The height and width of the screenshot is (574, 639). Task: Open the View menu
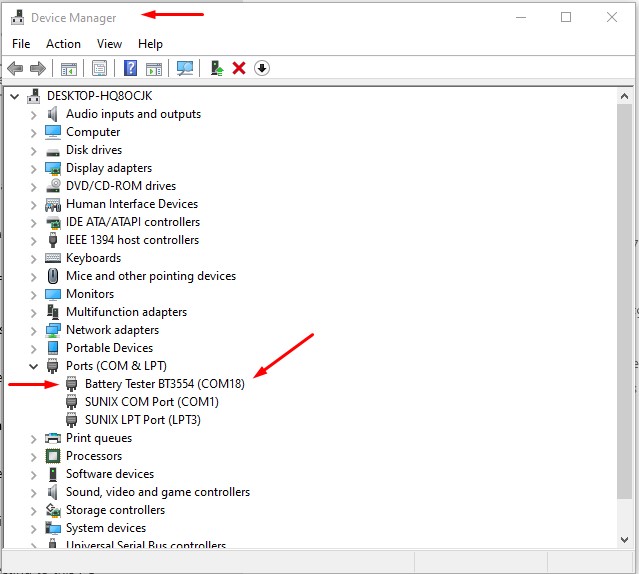tap(109, 44)
